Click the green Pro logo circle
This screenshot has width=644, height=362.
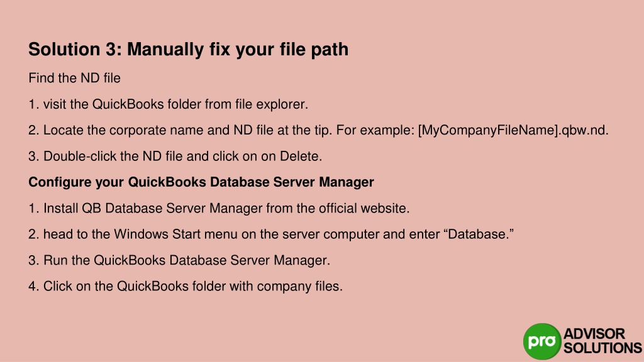coord(542,341)
